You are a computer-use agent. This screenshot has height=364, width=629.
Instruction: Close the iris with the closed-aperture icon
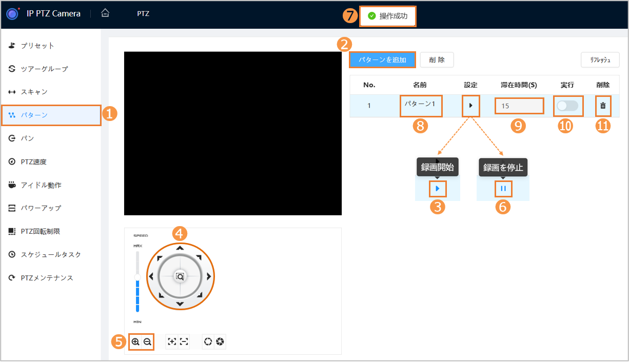220,342
